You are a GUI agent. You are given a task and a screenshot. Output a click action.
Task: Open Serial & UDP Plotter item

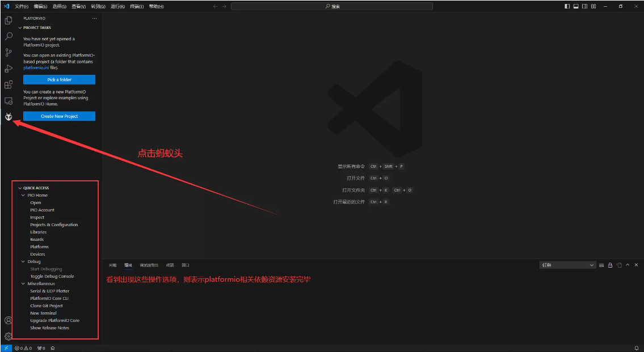50,291
